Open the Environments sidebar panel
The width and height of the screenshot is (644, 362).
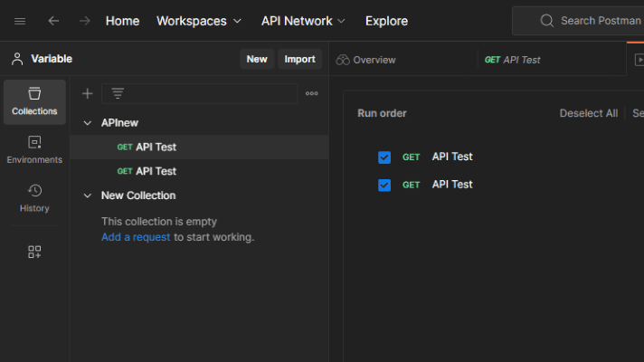(34, 150)
